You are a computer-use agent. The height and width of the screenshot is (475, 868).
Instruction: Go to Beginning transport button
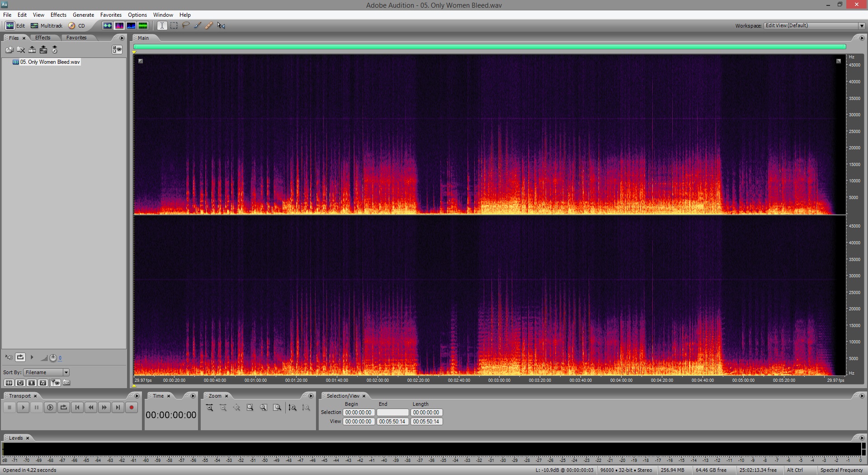[77, 408]
